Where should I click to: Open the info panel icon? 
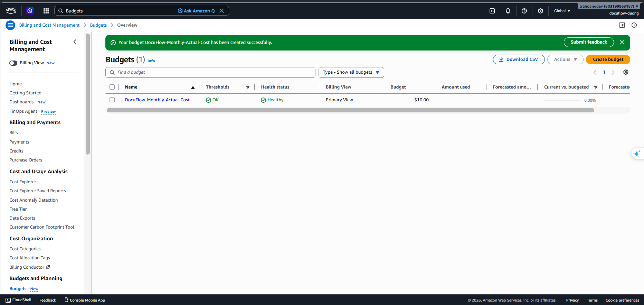pyautogui.click(x=634, y=25)
